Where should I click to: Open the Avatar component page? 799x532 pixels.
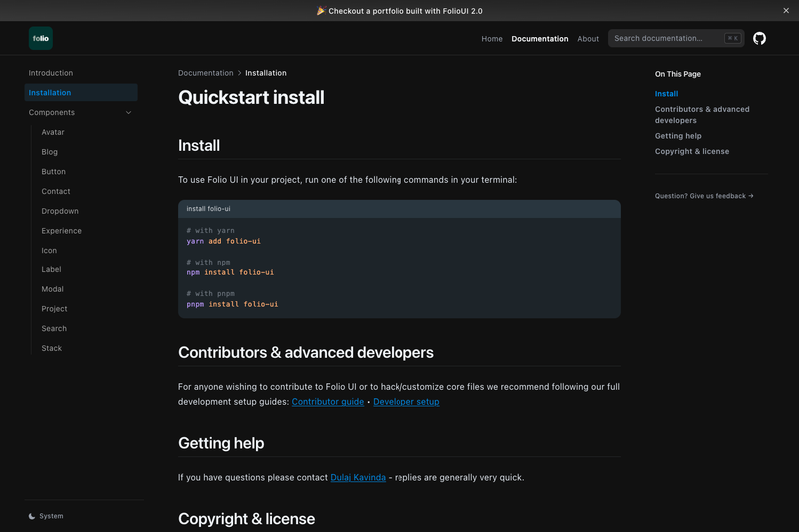point(53,132)
